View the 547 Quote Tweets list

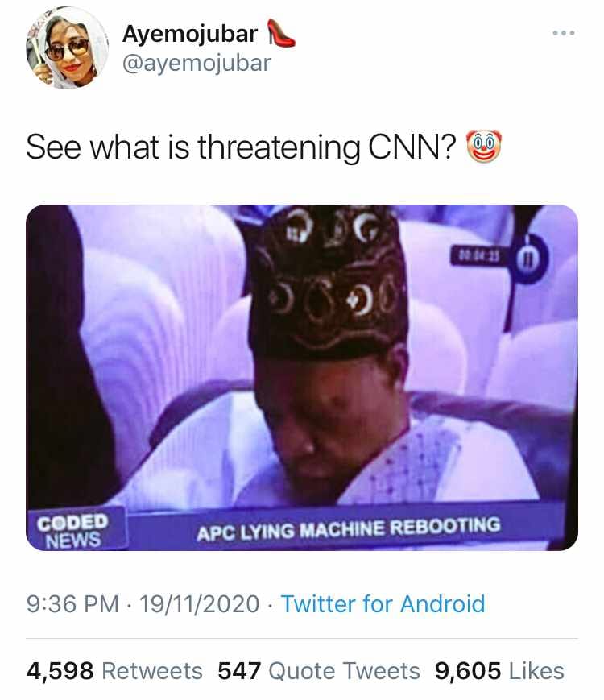[x=319, y=672]
